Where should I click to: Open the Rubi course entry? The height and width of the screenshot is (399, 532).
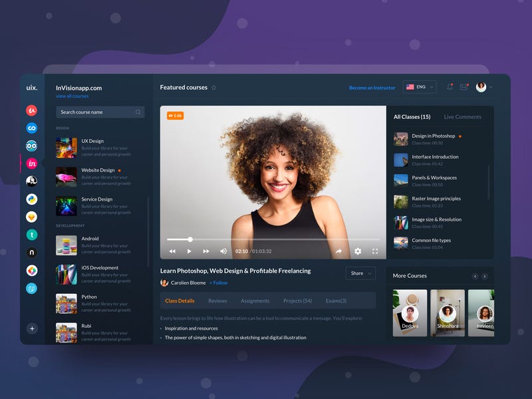[93, 332]
